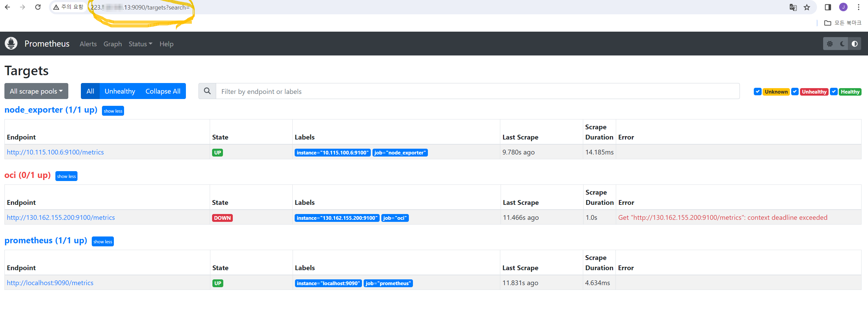Viewport: 868px width, 311px height.
Task: Click the 9.780s ago last scrape value
Action: tap(519, 152)
